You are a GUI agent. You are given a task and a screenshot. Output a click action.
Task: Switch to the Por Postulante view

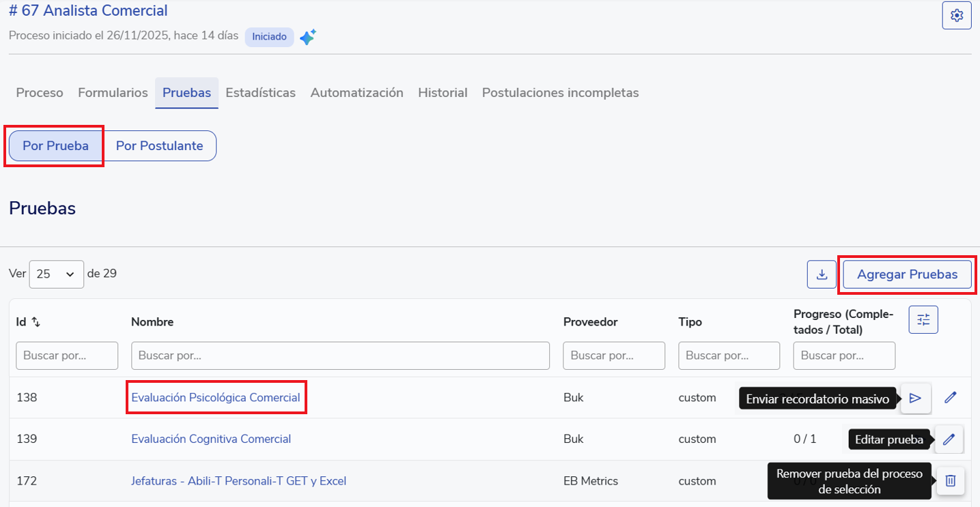click(x=159, y=146)
